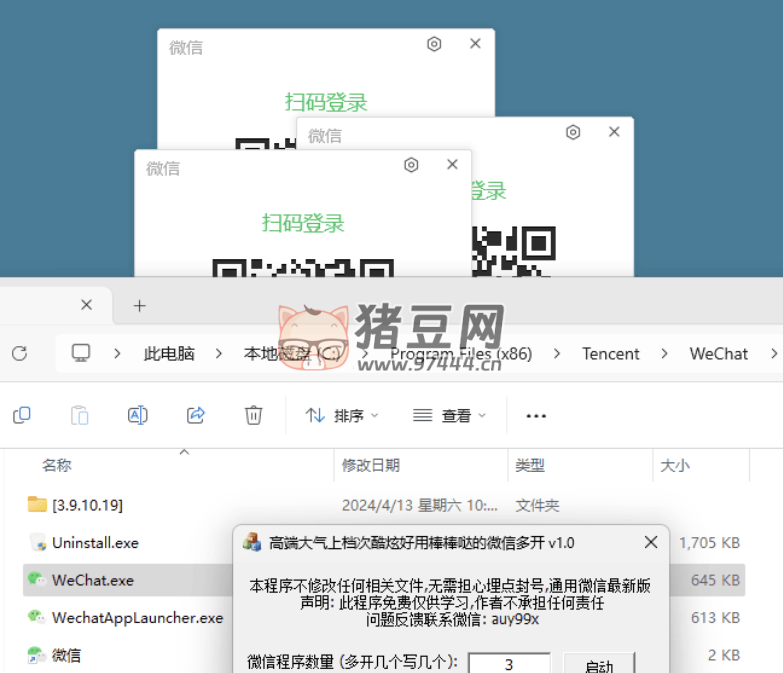Click the delete trash icon
Screen dimensions: 783x673
coord(254,415)
